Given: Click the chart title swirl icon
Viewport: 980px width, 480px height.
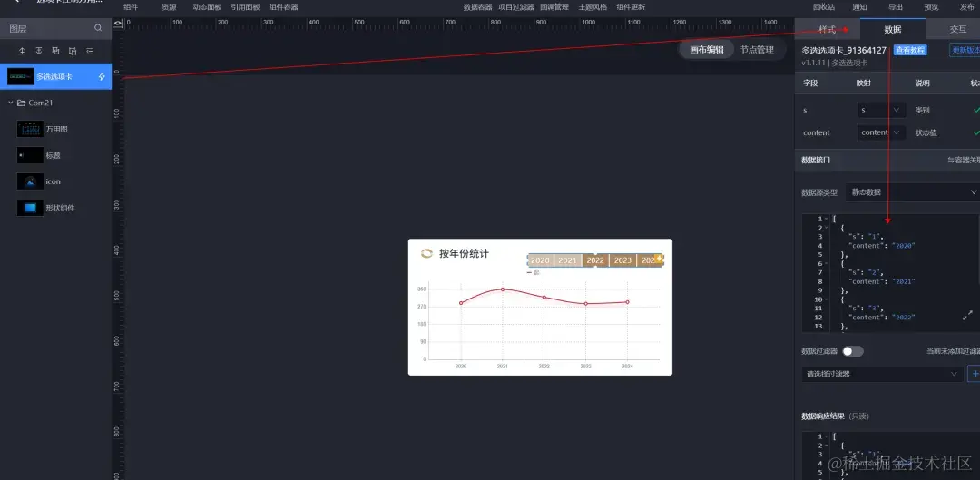Looking at the screenshot, I should tap(426, 253).
